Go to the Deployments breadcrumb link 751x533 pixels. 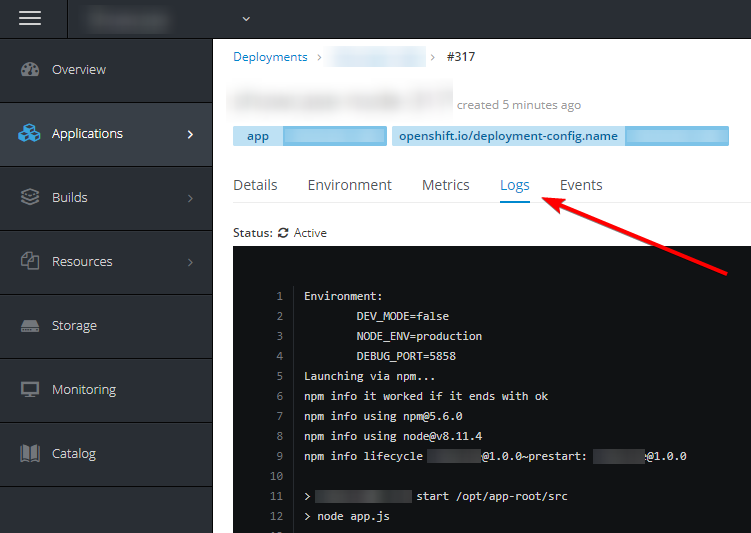pyautogui.click(x=270, y=57)
